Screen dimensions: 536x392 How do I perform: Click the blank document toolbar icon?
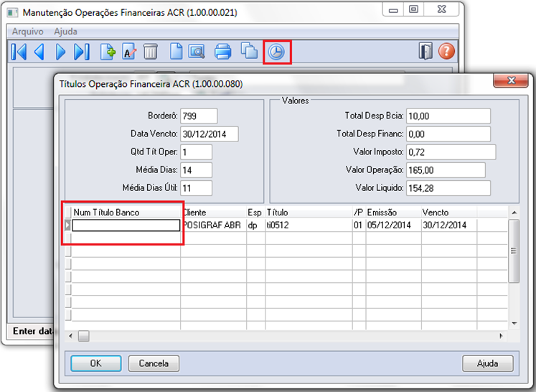coord(176,52)
